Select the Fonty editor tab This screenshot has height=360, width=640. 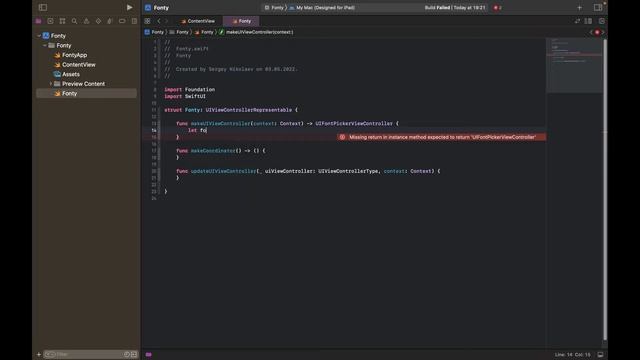point(242,21)
